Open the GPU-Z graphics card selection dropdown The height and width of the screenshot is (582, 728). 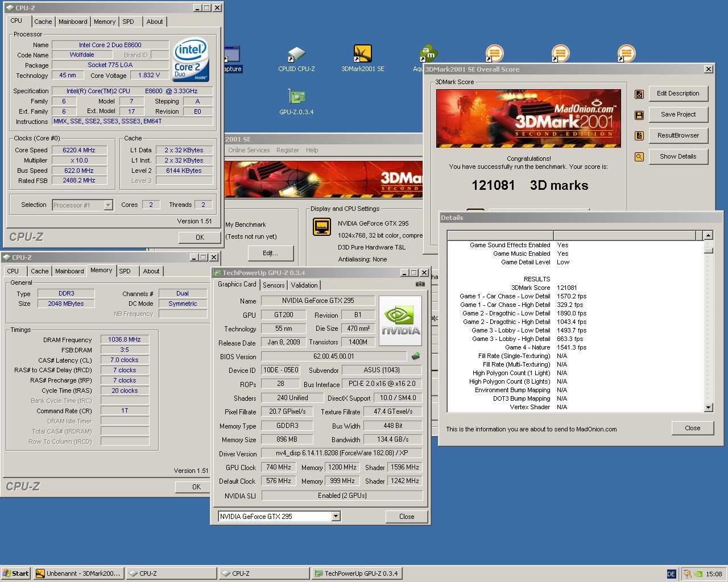click(336, 516)
